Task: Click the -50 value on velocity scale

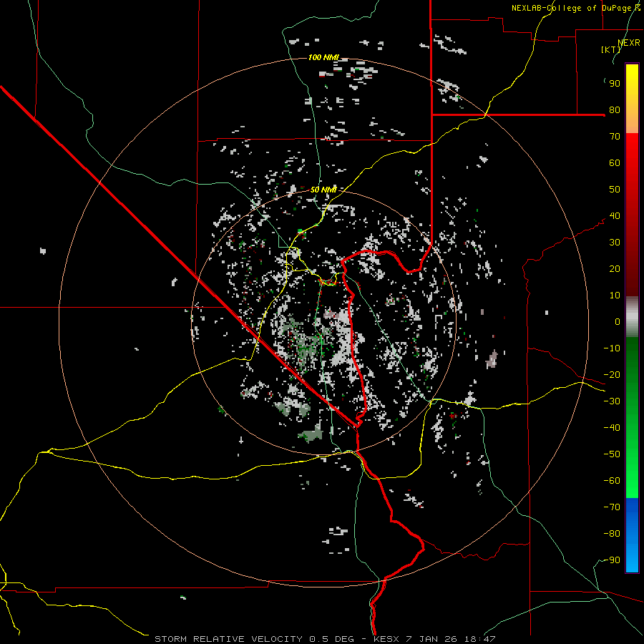Action: pyautogui.click(x=612, y=454)
